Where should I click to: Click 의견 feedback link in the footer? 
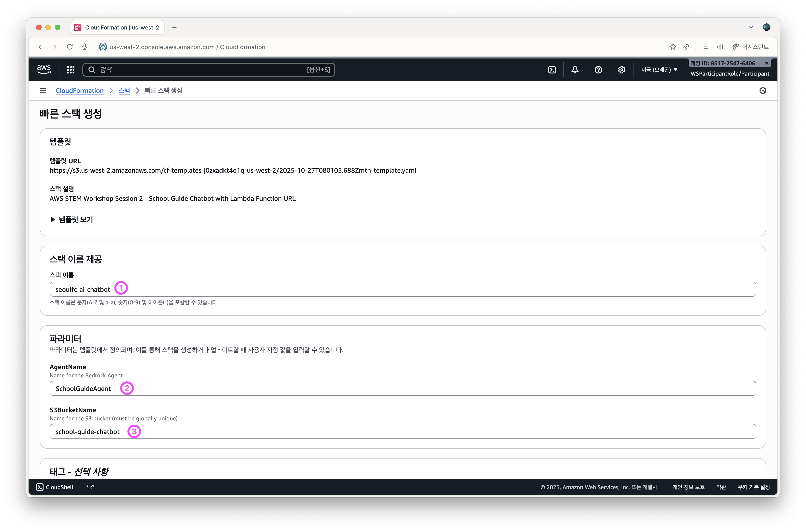point(90,487)
